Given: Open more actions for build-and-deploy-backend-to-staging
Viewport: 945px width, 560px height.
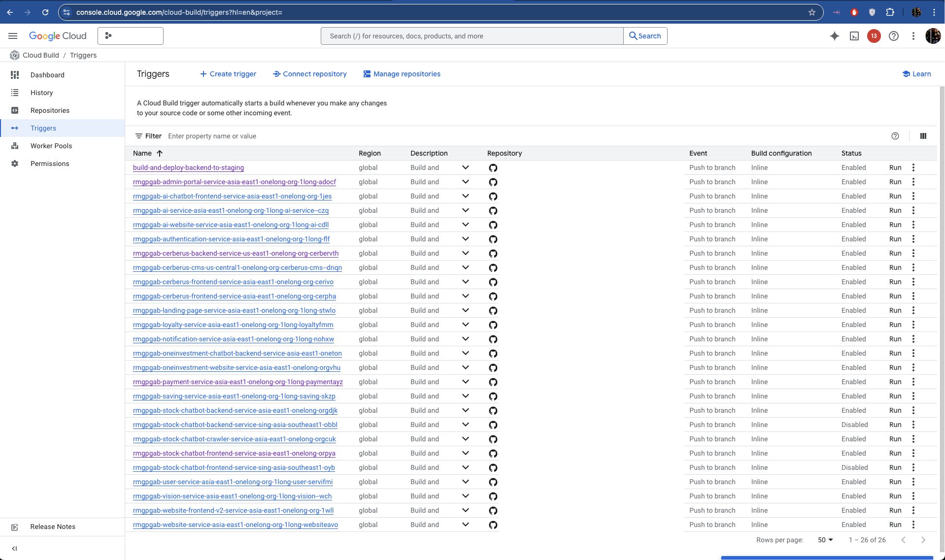Looking at the screenshot, I should [x=913, y=167].
